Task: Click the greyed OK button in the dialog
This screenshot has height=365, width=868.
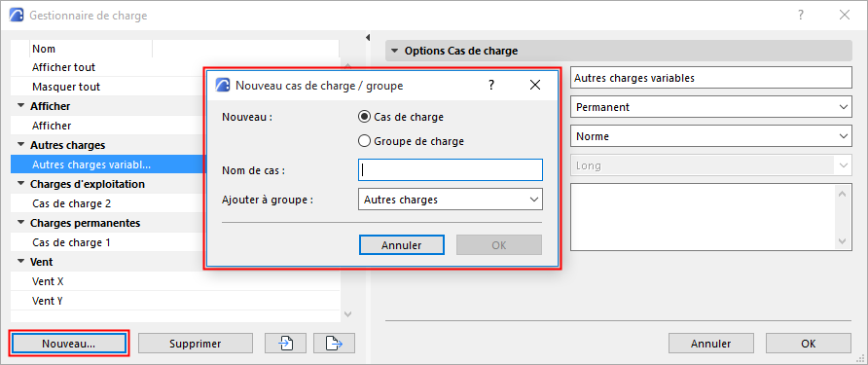Action: 499,245
